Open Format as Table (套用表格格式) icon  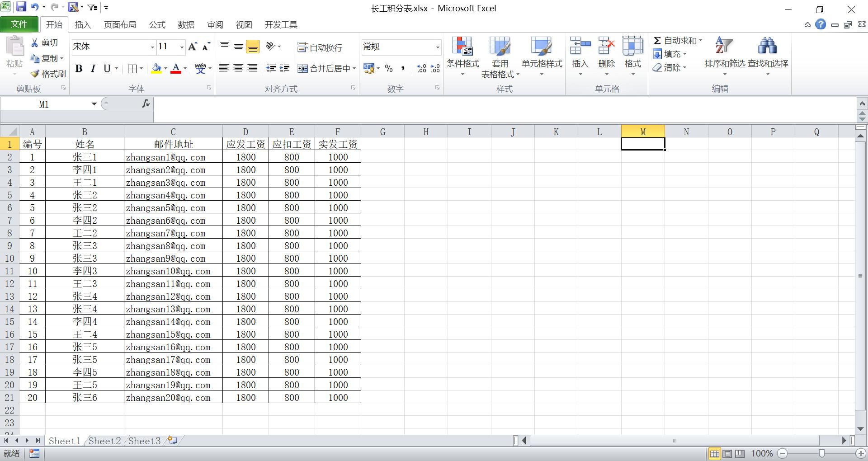tap(500, 46)
